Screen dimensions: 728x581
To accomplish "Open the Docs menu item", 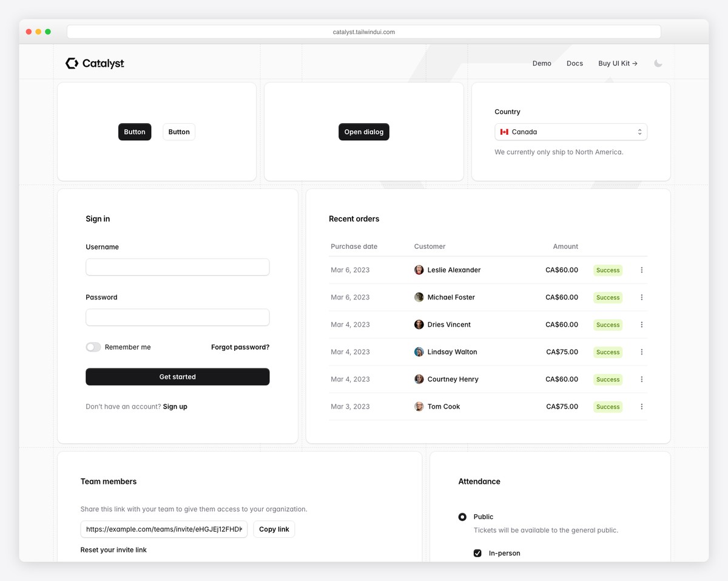I will pos(575,63).
